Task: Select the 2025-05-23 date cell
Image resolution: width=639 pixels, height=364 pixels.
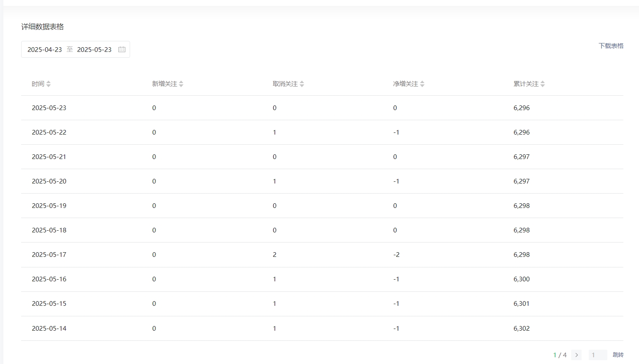Action: click(49, 108)
